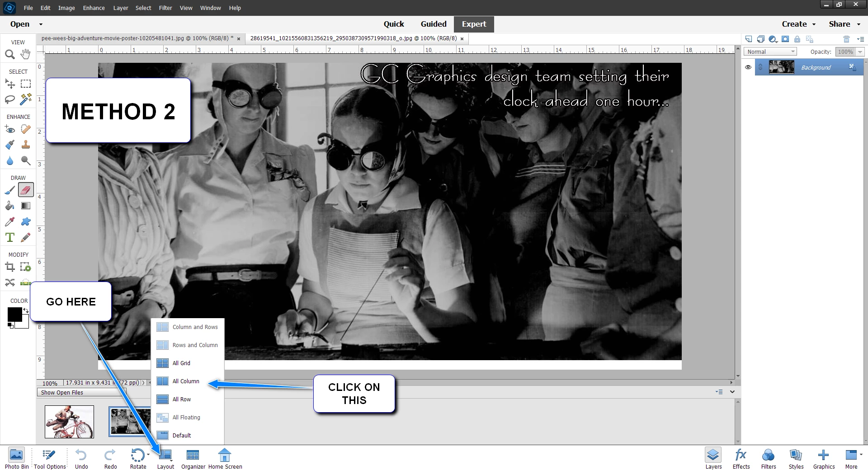Open the Opacity slider dropdown arrow

click(860, 52)
